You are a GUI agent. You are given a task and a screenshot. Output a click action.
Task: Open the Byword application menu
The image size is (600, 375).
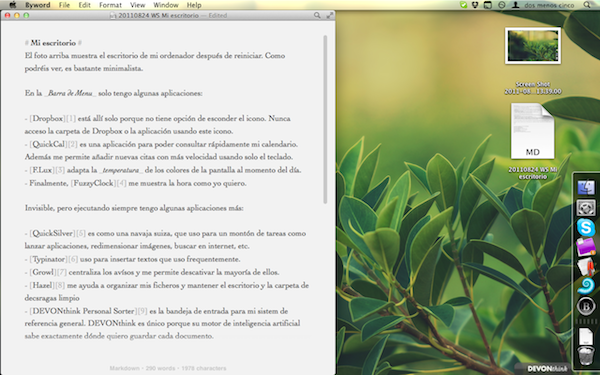click(38, 5)
